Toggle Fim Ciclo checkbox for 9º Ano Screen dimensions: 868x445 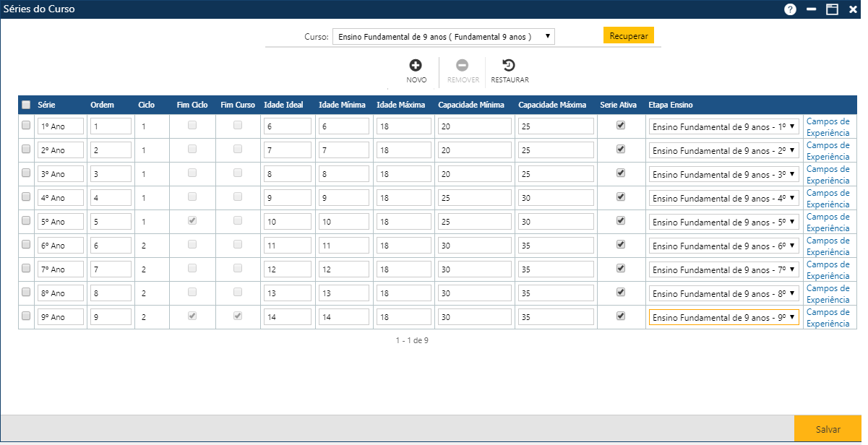[x=192, y=316]
